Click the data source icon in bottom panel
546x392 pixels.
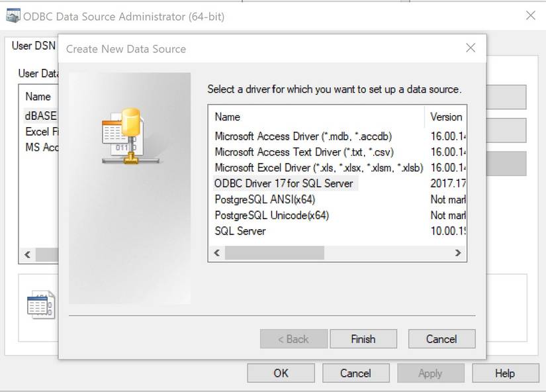coord(40,305)
